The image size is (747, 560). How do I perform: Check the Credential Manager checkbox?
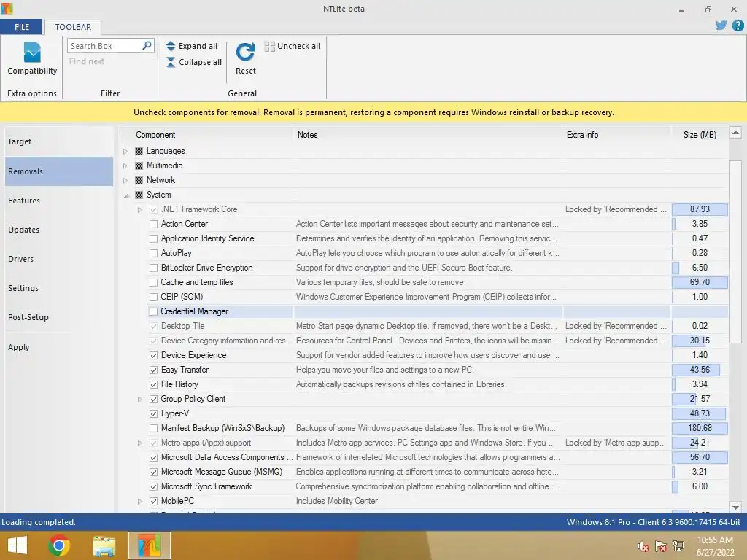pyautogui.click(x=153, y=311)
